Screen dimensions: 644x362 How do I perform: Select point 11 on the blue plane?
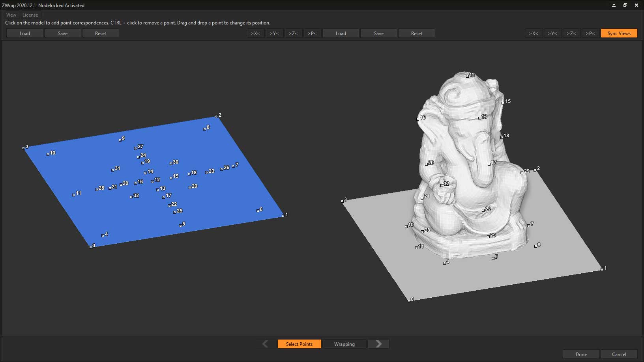(73, 195)
